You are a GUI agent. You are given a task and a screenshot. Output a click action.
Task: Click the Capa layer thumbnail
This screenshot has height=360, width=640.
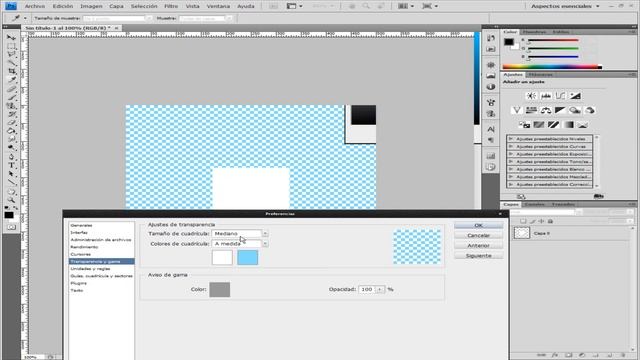pyautogui.click(x=522, y=233)
